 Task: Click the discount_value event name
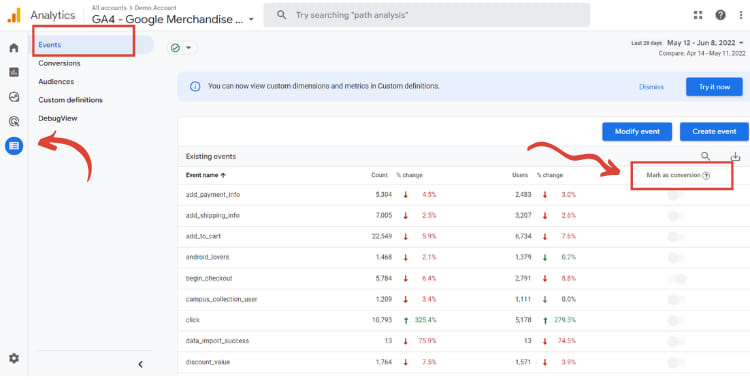(x=208, y=362)
